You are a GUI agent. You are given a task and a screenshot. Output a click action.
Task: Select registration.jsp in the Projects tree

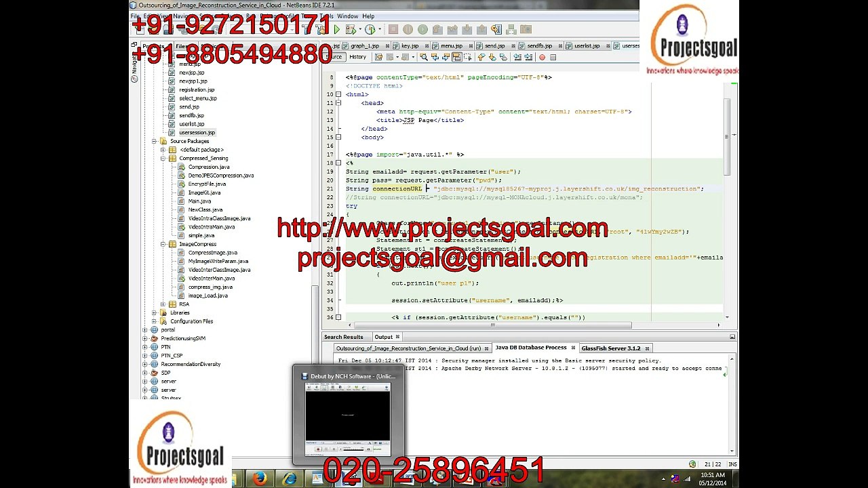[197, 89]
